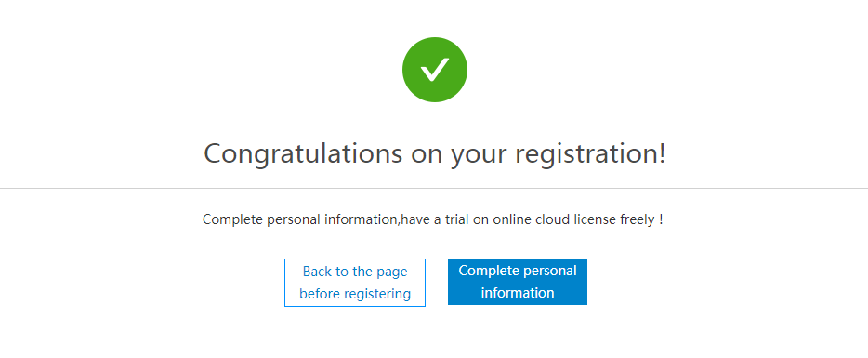Select the 'Congratulations on your registration!' heading
Screen dimensions: 868x358
(x=435, y=153)
